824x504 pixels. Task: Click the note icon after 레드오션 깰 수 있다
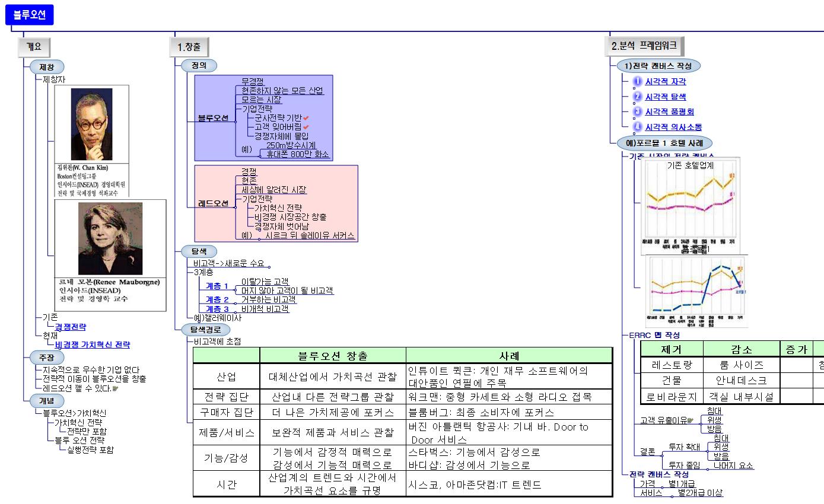(x=116, y=389)
